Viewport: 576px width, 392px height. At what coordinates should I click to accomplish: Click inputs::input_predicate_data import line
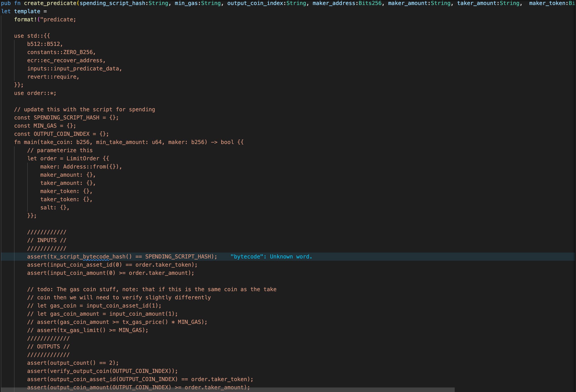coord(74,69)
